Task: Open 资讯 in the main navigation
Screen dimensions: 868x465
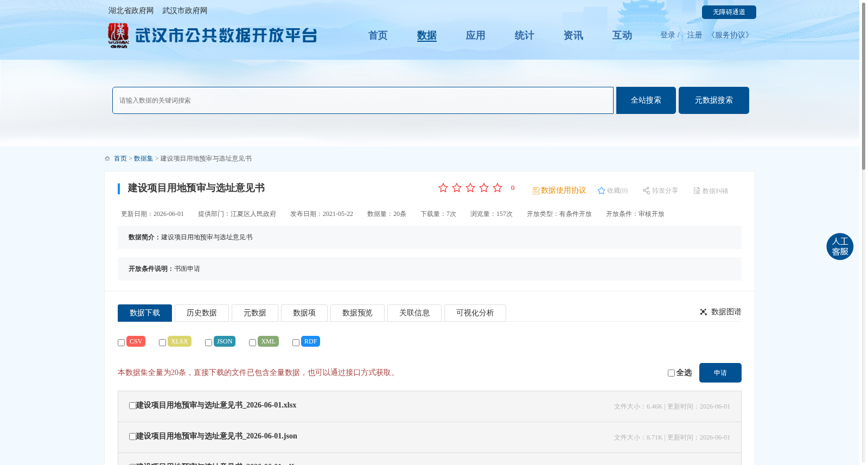Action: pos(573,35)
